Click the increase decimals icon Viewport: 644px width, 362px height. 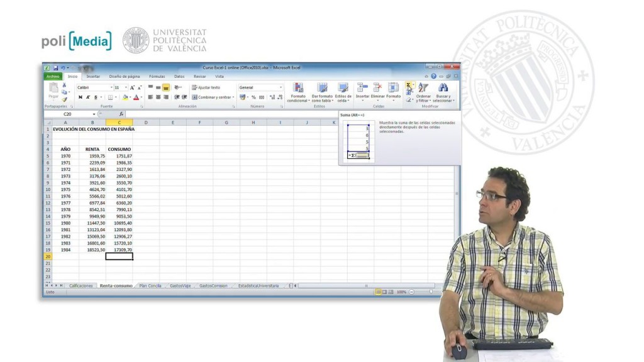point(272,97)
